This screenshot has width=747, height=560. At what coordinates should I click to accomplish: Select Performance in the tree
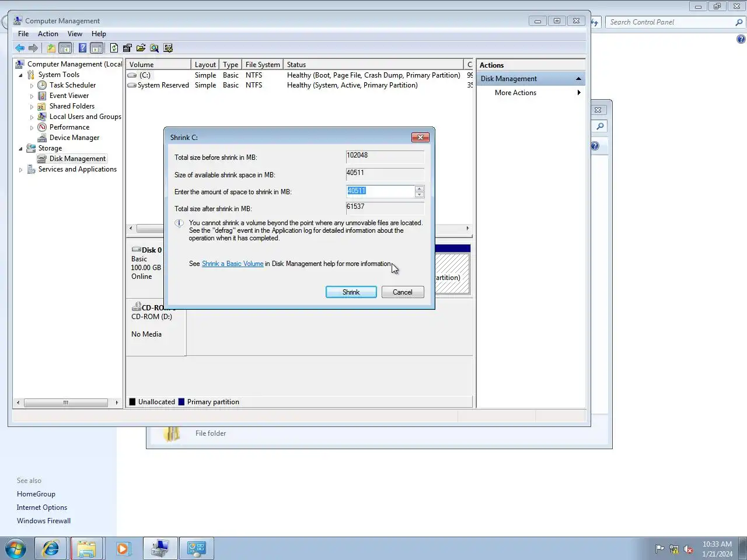(69, 127)
